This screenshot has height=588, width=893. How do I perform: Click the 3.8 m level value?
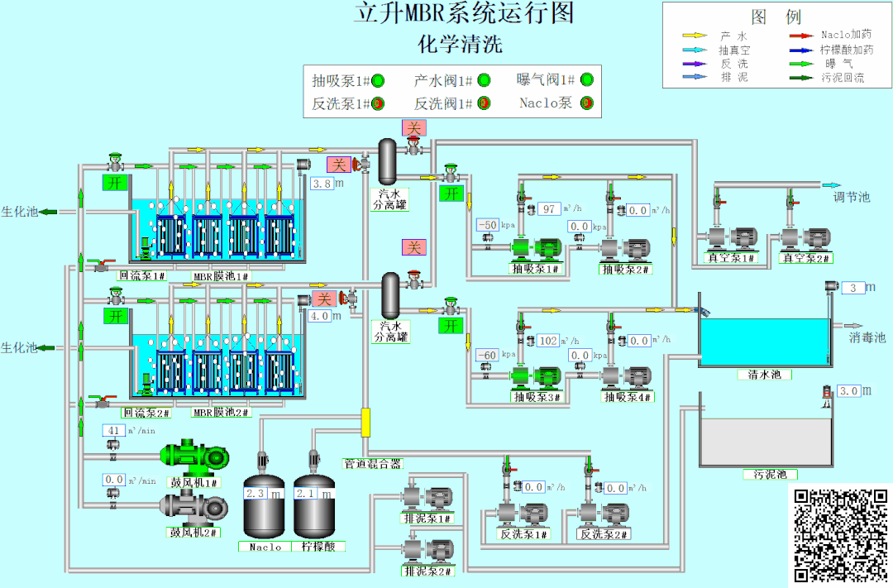coord(322,184)
